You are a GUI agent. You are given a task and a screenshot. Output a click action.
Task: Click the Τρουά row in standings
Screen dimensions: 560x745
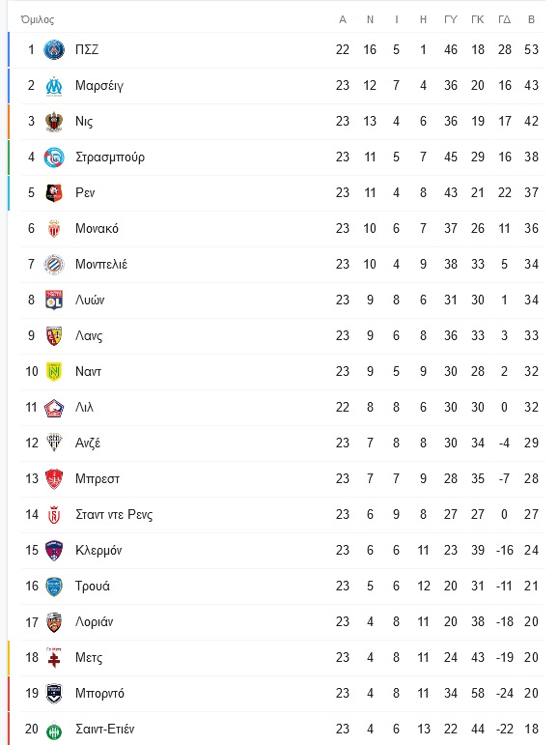[x=283, y=587]
